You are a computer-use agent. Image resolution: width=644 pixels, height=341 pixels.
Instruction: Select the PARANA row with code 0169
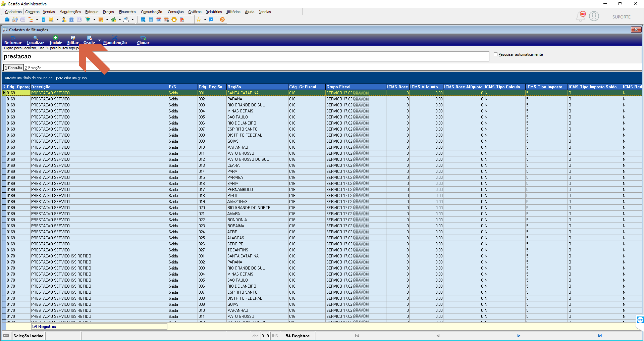coord(322,99)
